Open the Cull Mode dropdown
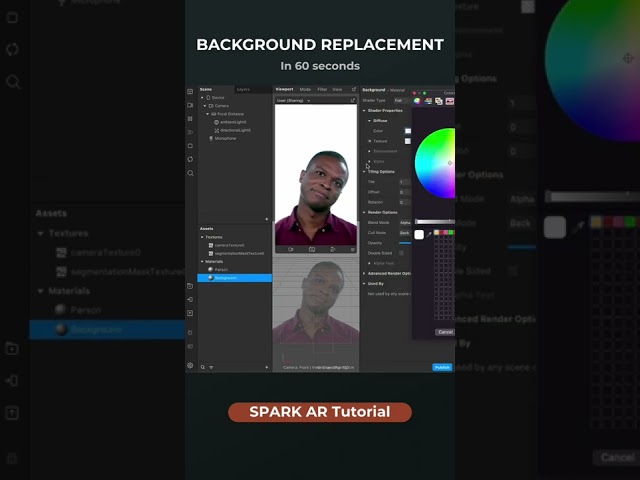The width and height of the screenshot is (640, 480). pyautogui.click(x=405, y=233)
